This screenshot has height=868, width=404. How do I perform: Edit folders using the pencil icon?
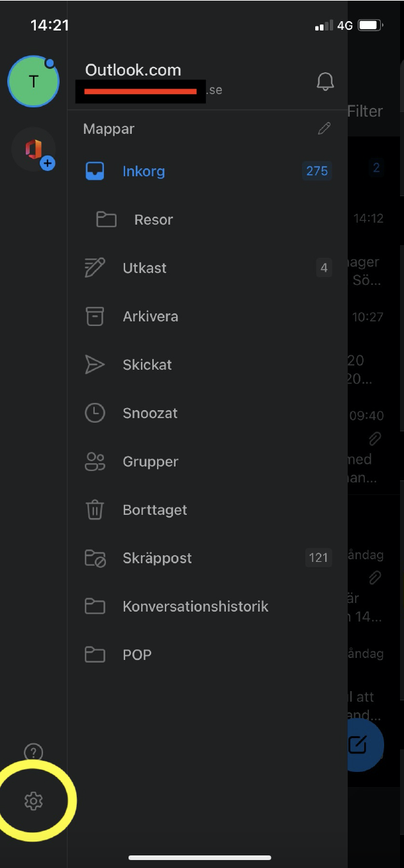(x=324, y=129)
